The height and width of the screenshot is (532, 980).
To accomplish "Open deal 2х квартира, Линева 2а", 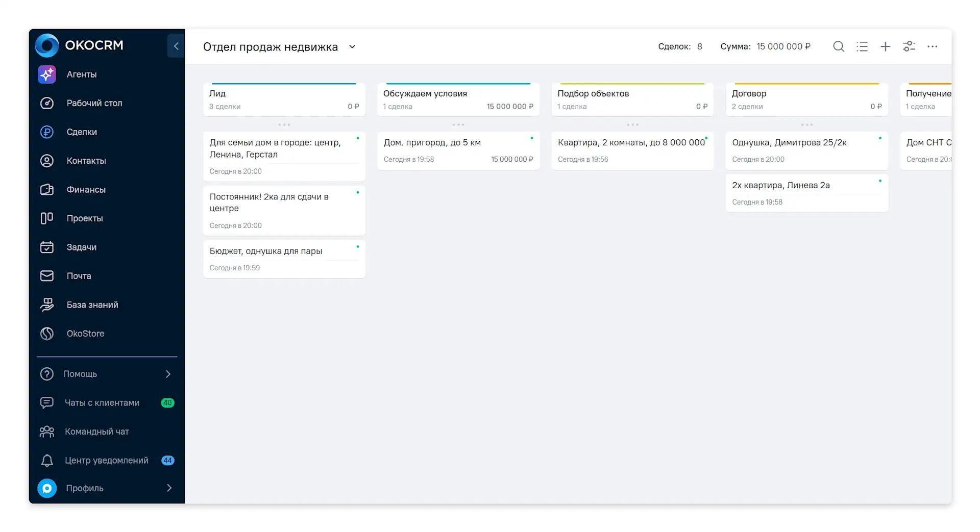I will (x=806, y=193).
